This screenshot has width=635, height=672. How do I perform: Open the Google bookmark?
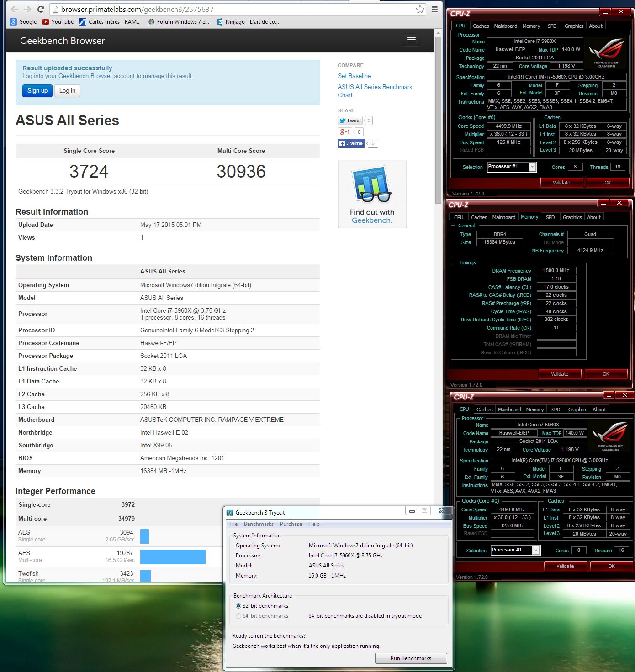(x=23, y=21)
